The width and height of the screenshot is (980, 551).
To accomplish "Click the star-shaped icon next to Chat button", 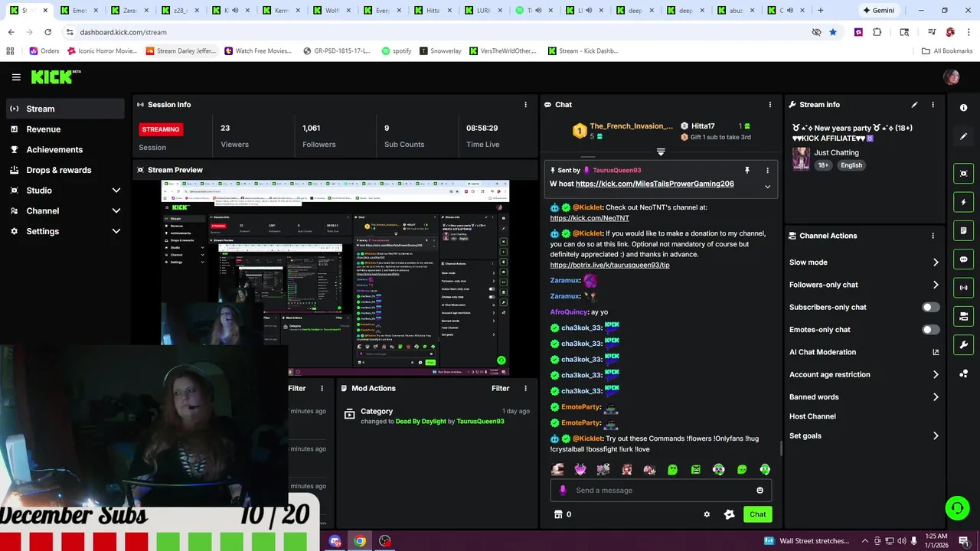I will point(729,514).
